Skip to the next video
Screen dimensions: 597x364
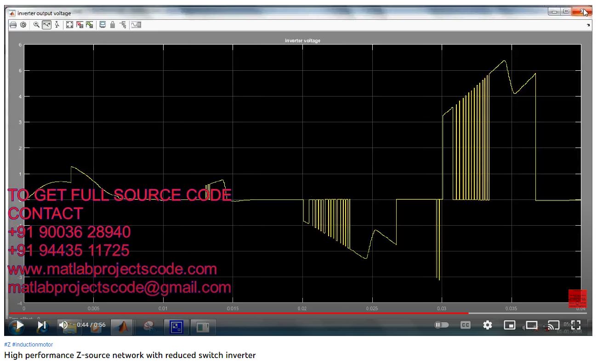click(x=42, y=325)
